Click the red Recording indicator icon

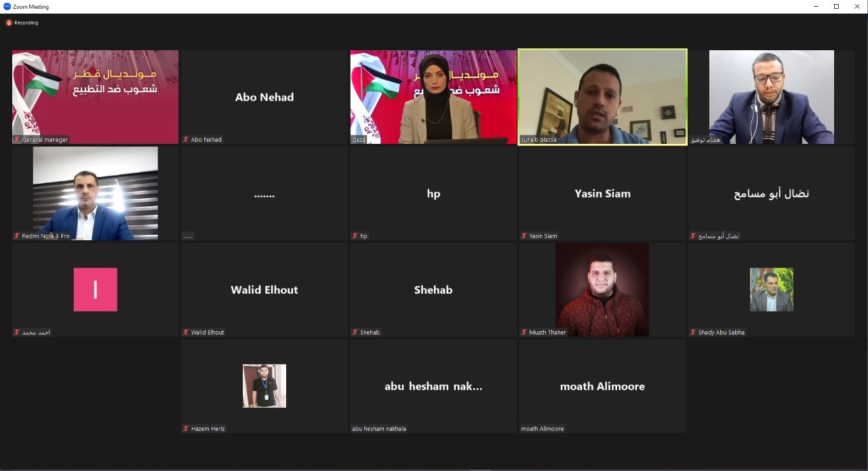point(9,22)
